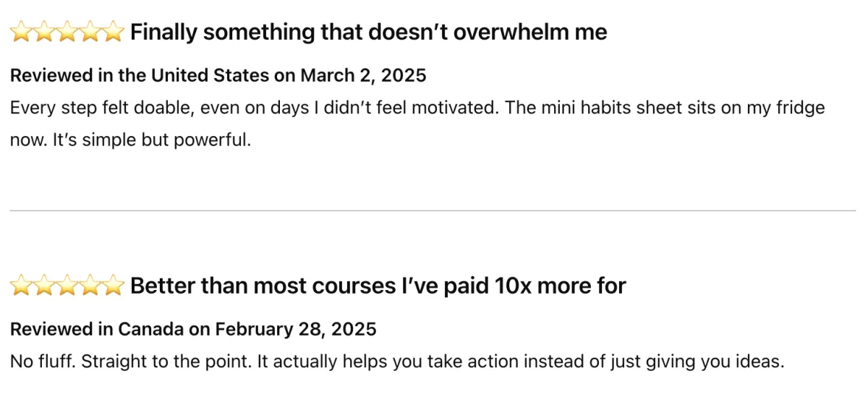Click the third star of the 'Better than most' review
The image size is (868, 418).
pyautogui.click(x=67, y=286)
